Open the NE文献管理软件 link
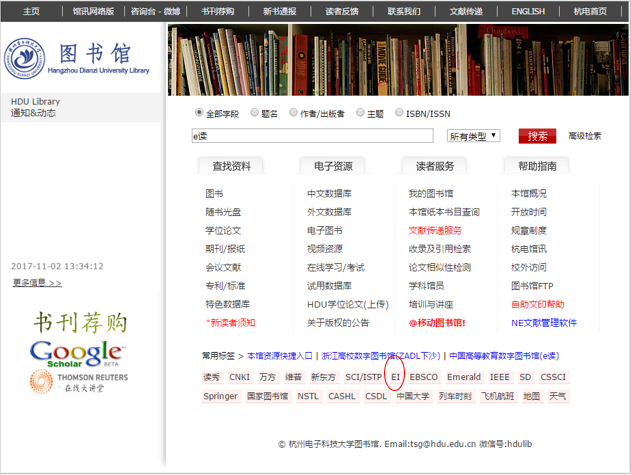 [x=544, y=323]
